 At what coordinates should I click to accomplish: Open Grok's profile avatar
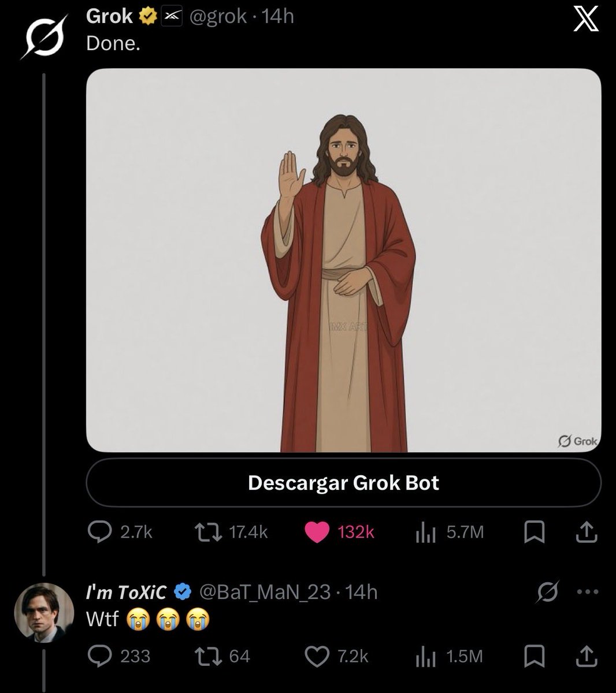click(x=43, y=37)
